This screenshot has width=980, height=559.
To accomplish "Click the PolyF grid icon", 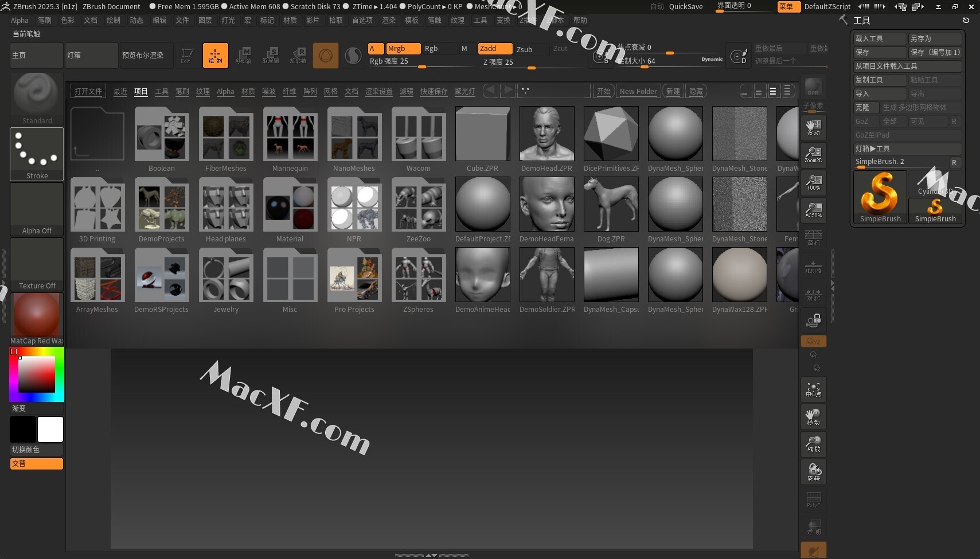I will (814, 499).
